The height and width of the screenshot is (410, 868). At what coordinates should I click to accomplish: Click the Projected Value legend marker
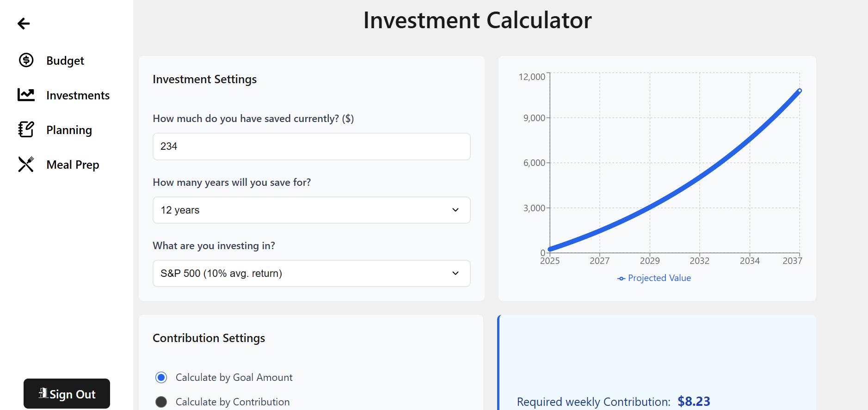(621, 278)
